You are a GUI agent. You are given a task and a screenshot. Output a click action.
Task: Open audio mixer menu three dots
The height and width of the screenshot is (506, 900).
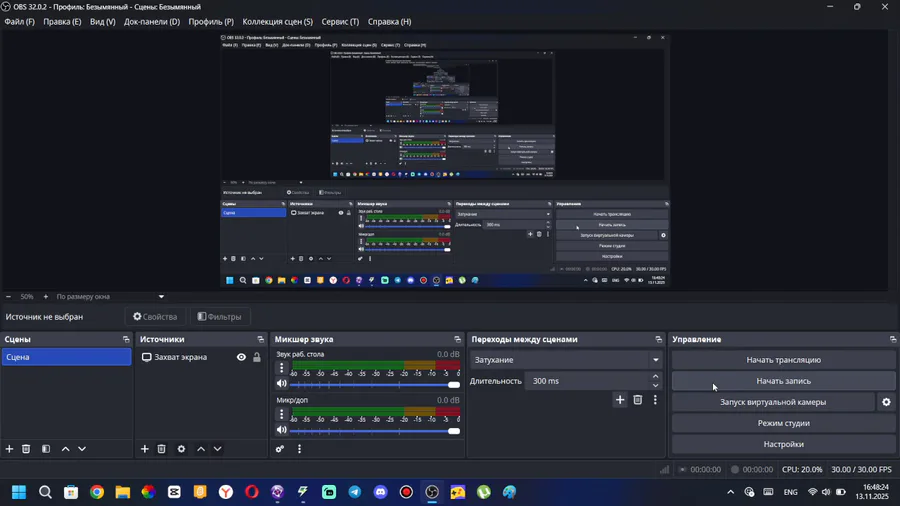pyautogui.click(x=299, y=449)
